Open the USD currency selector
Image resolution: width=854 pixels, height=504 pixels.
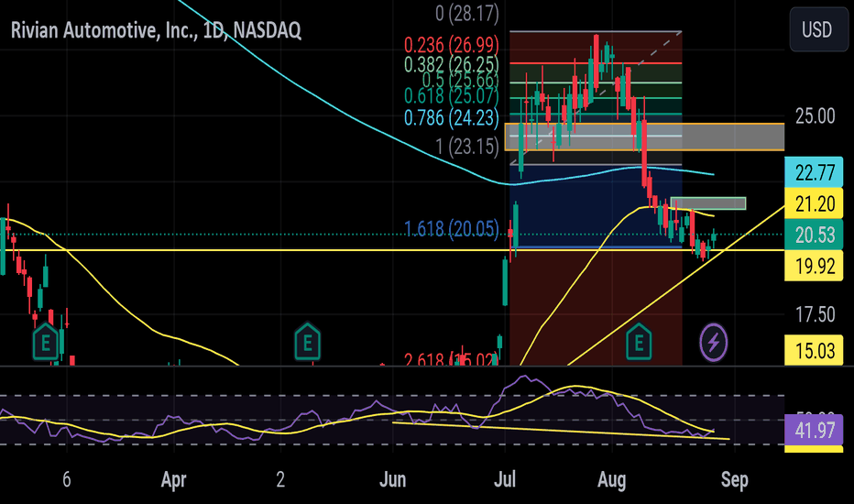click(x=816, y=29)
